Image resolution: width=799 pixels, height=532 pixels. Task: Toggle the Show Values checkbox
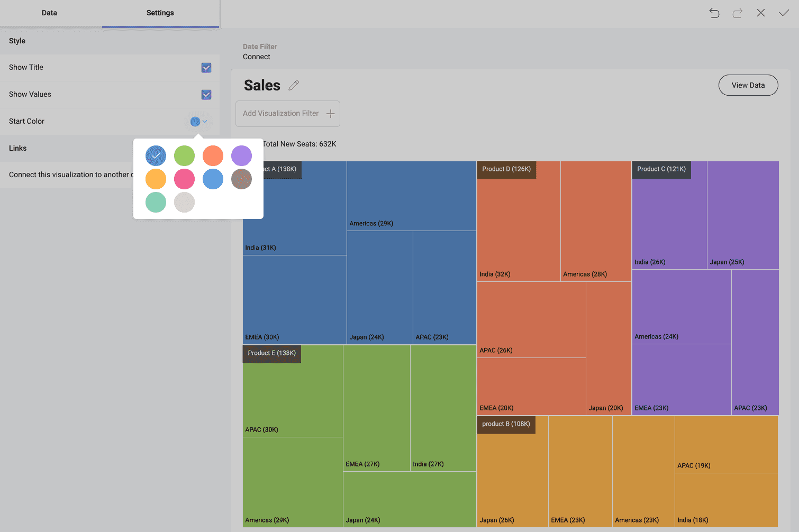(206, 95)
